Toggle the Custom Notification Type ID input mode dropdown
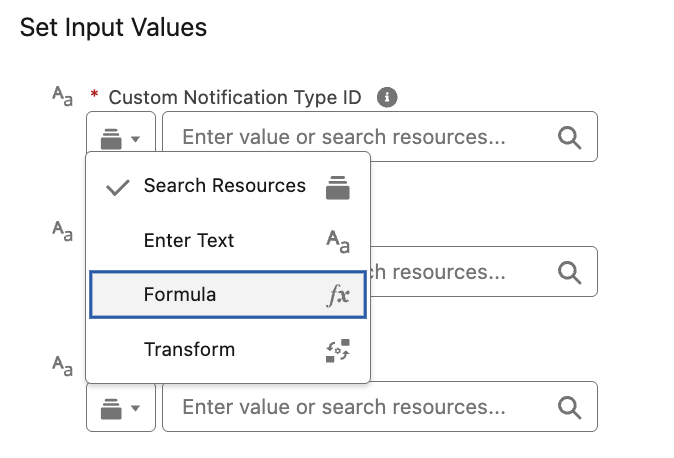 tap(121, 132)
